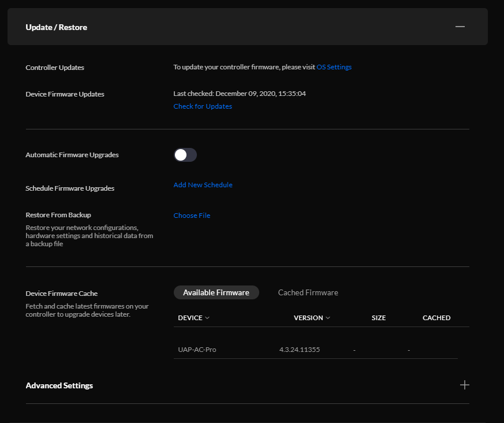Open the OS Settings link
Viewport: 504px width, 423px height.
(334, 67)
